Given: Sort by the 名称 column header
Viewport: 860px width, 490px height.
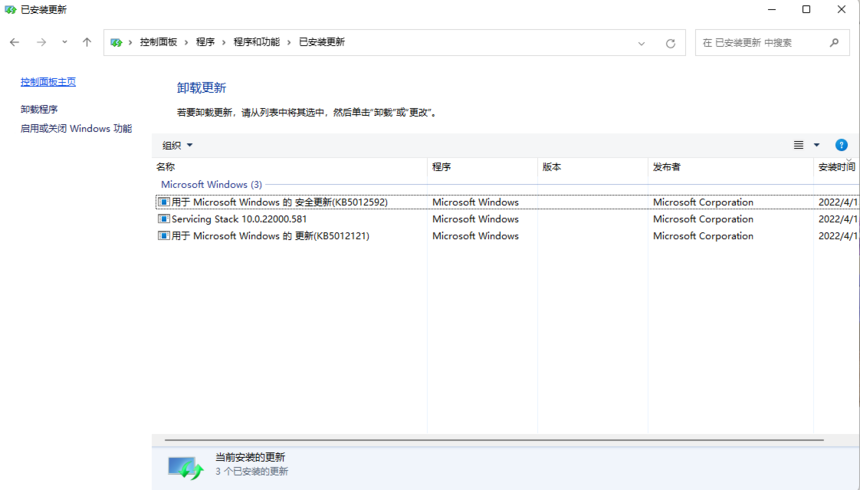Looking at the screenshot, I should click(x=290, y=167).
